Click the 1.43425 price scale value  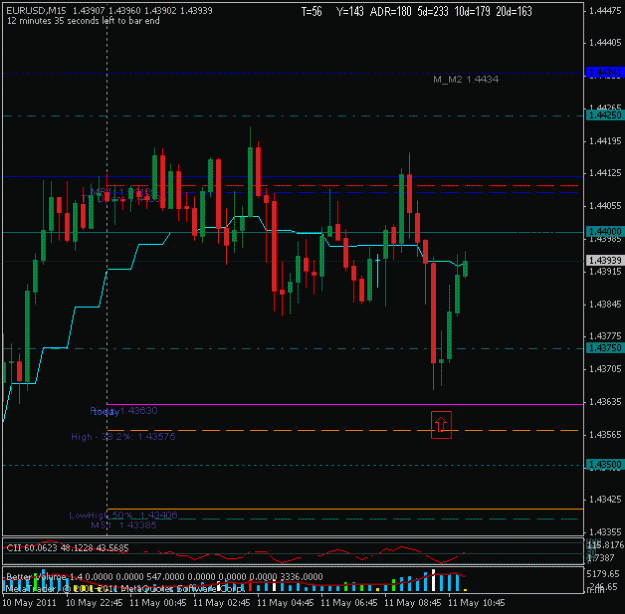605,499
